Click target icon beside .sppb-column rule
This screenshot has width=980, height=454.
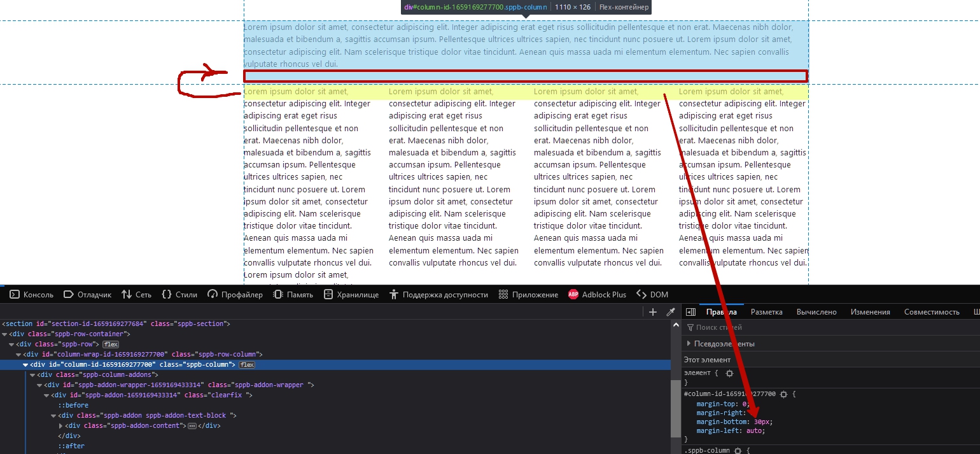(x=738, y=450)
